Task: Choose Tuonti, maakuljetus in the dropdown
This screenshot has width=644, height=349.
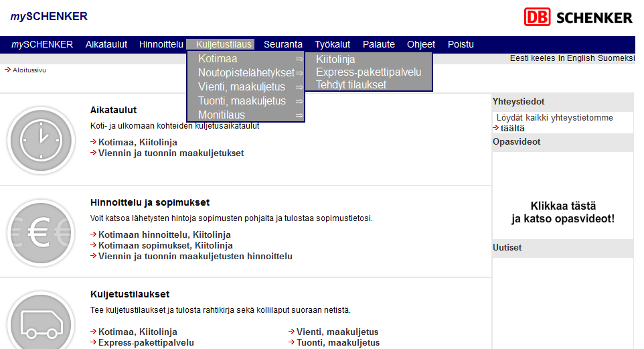Action: pos(242,100)
